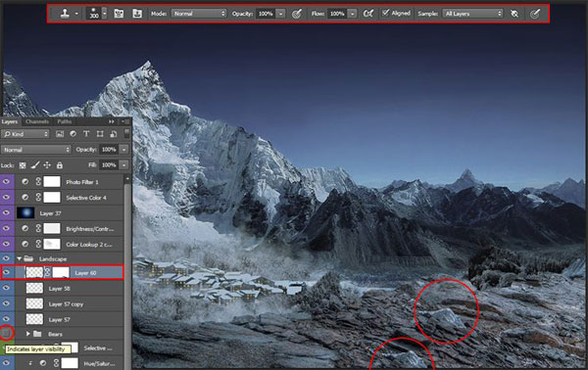Filter layers by pixel layers icon
The image size is (588, 370).
[x=60, y=134]
